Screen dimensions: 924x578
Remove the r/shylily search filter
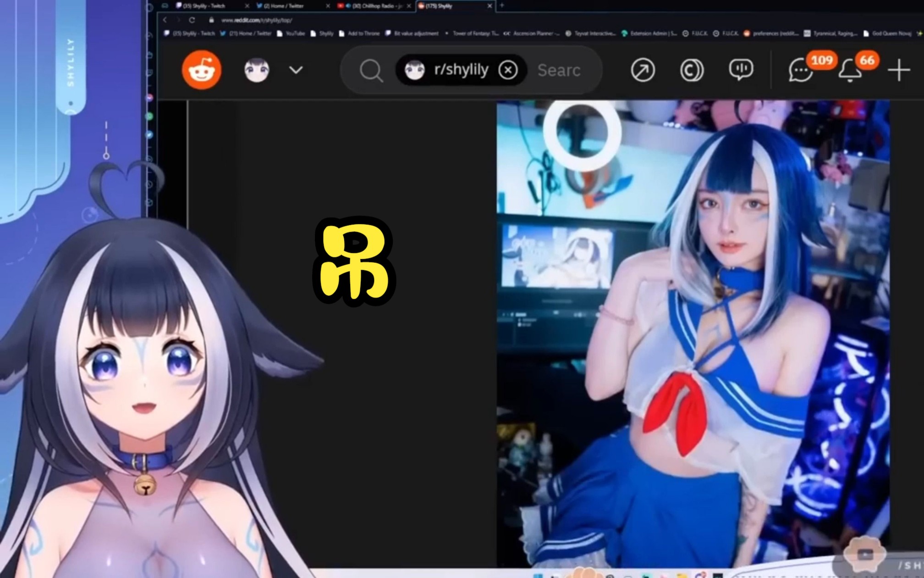pyautogui.click(x=508, y=70)
